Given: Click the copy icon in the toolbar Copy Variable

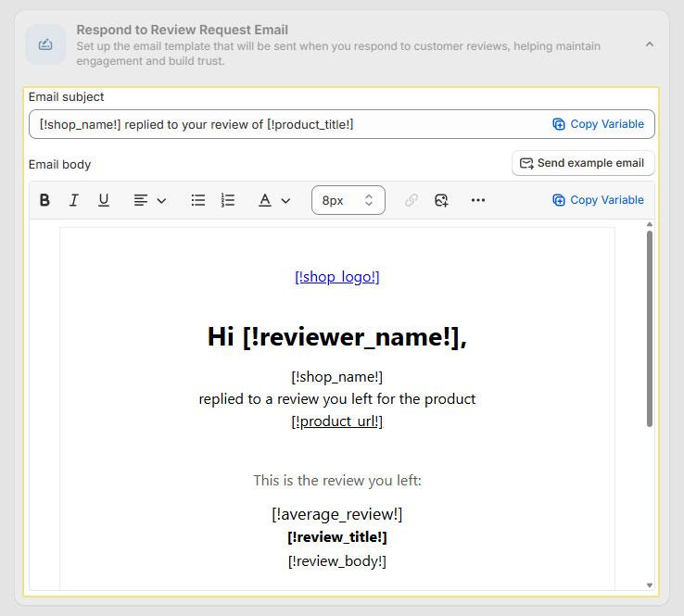Looking at the screenshot, I should 559,200.
